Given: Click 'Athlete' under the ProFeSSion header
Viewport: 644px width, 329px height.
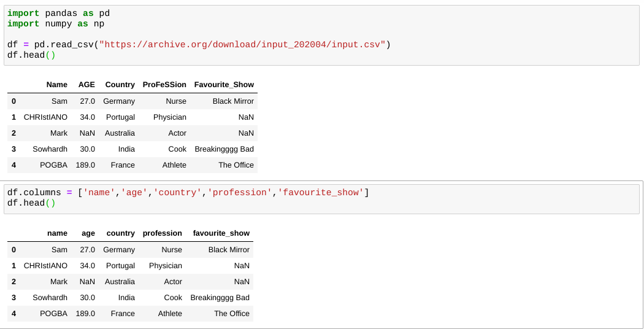Looking at the screenshot, I should (x=174, y=165).
